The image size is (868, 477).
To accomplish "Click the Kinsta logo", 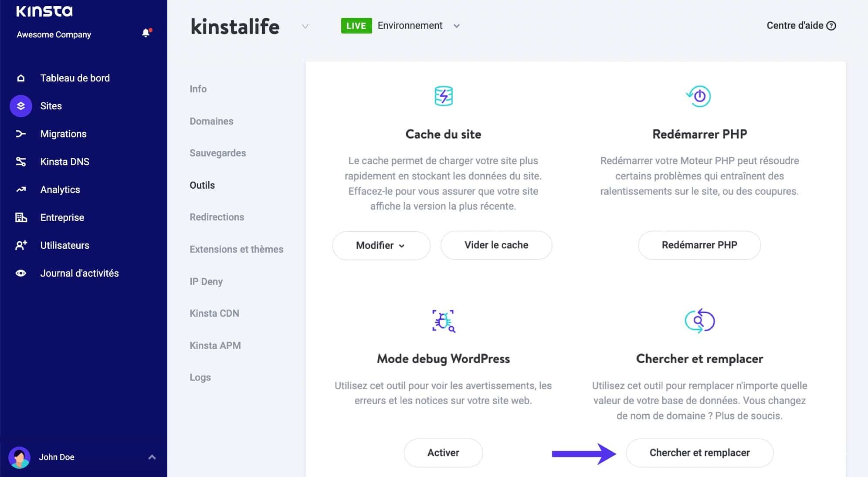I will click(x=43, y=11).
